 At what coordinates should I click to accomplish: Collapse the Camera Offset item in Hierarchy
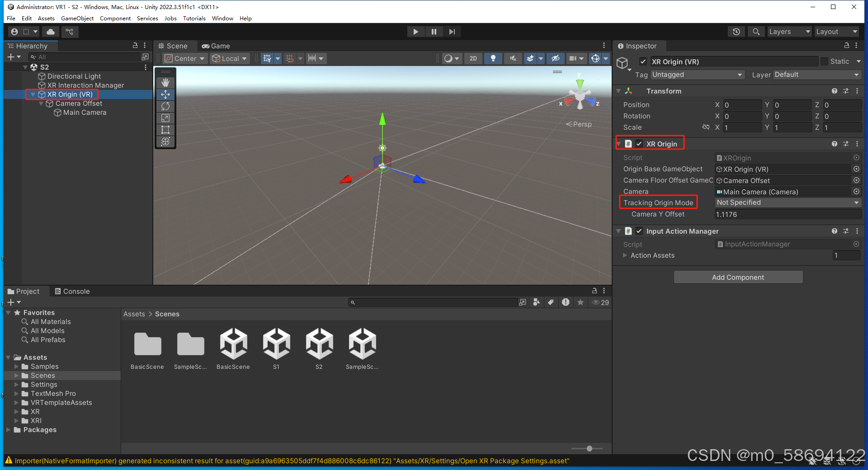(41, 103)
